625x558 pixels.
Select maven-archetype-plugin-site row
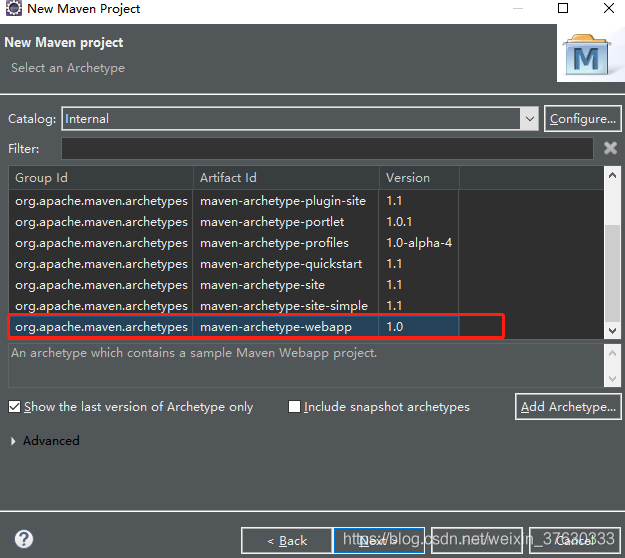[306, 201]
